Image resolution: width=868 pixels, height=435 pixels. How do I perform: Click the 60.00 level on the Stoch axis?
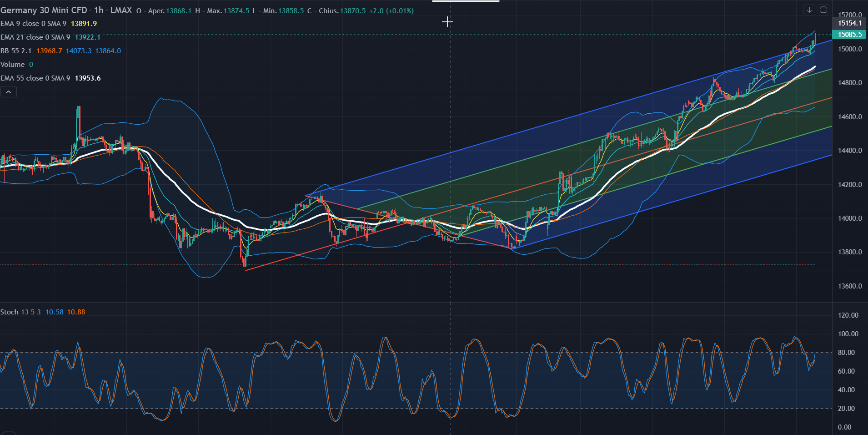coord(846,371)
